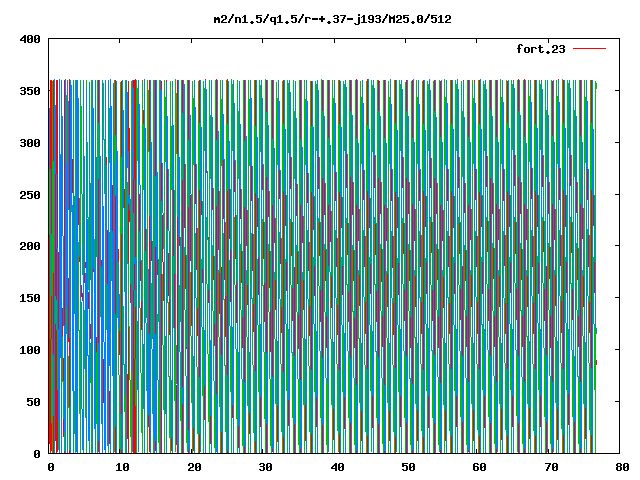Click the y-axis label 100
Image resolution: width=640 pixels, height=480 pixels.
tap(30, 350)
